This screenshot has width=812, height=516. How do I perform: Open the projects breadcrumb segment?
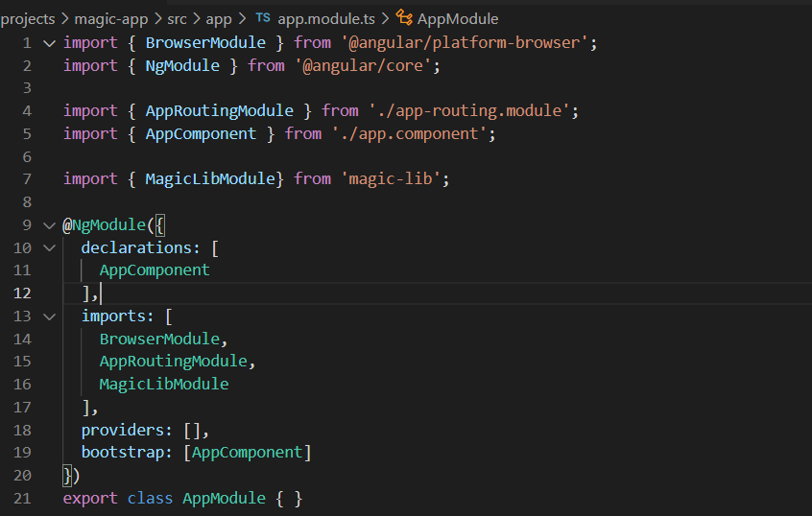tap(28, 19)
